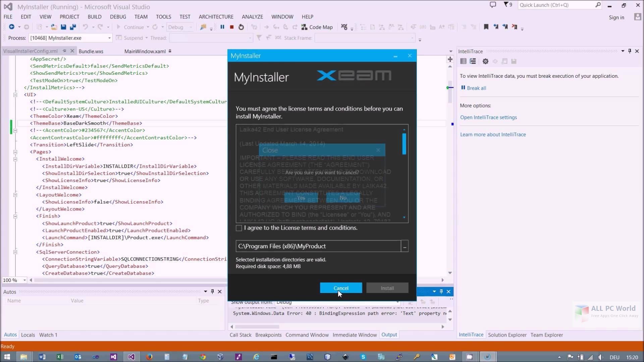Open the DEBUG menu

point(118,17)
